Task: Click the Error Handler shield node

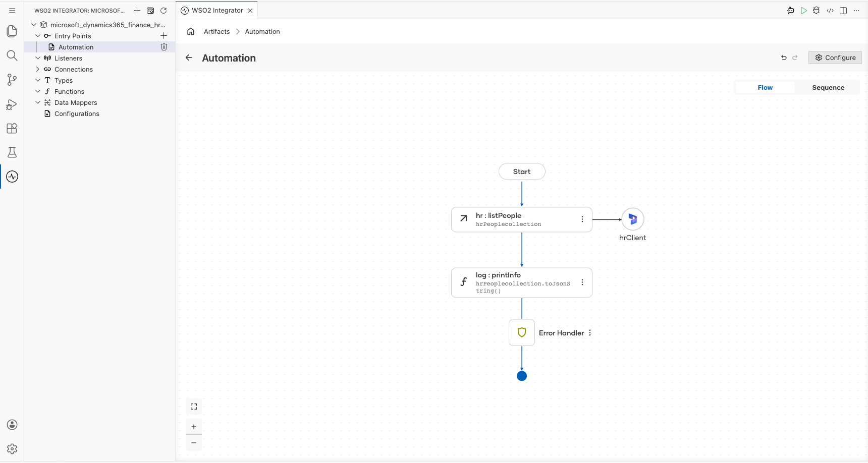Action: pos(522,332)
